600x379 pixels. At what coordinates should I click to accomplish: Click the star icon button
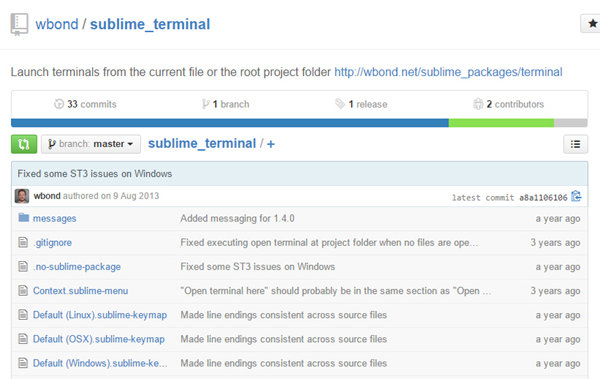pyautogui.click(x=592, y=24)
